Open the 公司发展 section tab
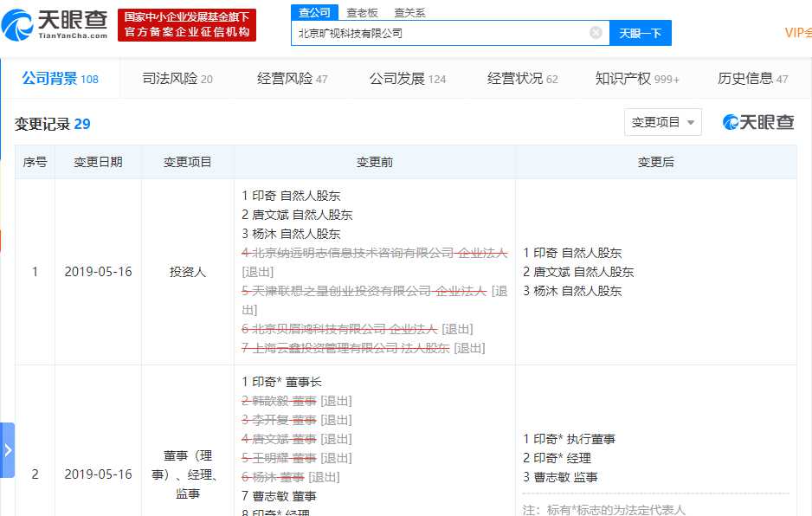Screen dimensions: 812x516 click(407, 79)
